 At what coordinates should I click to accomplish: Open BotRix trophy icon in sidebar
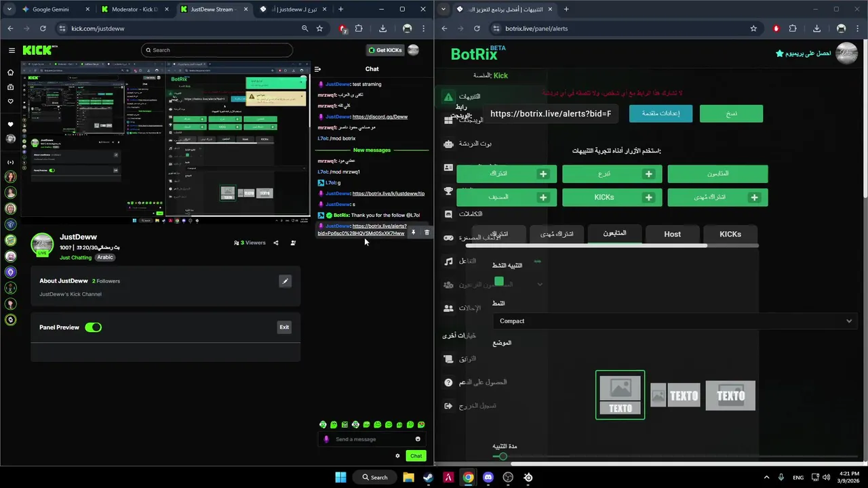[448, 191]
